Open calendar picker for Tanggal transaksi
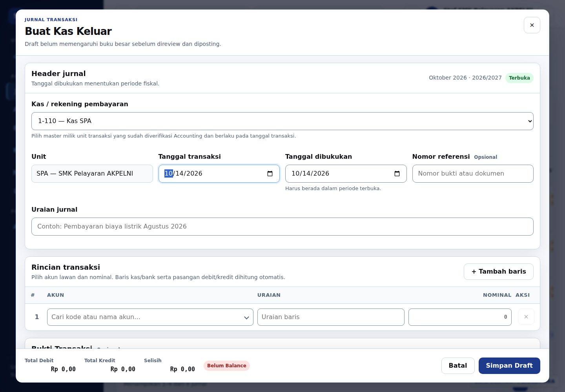The image size is (565, 392). click(270, 174)
